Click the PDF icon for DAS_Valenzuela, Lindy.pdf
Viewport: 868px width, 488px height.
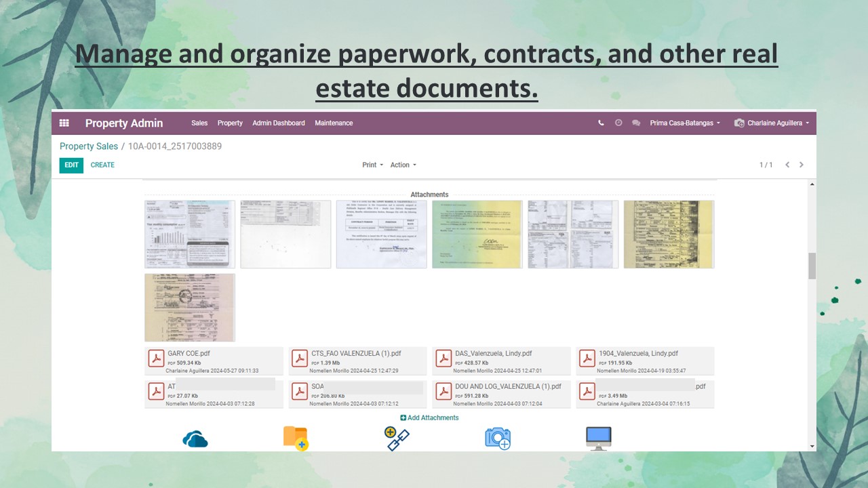pyautogui.click(x=444, y=359)
